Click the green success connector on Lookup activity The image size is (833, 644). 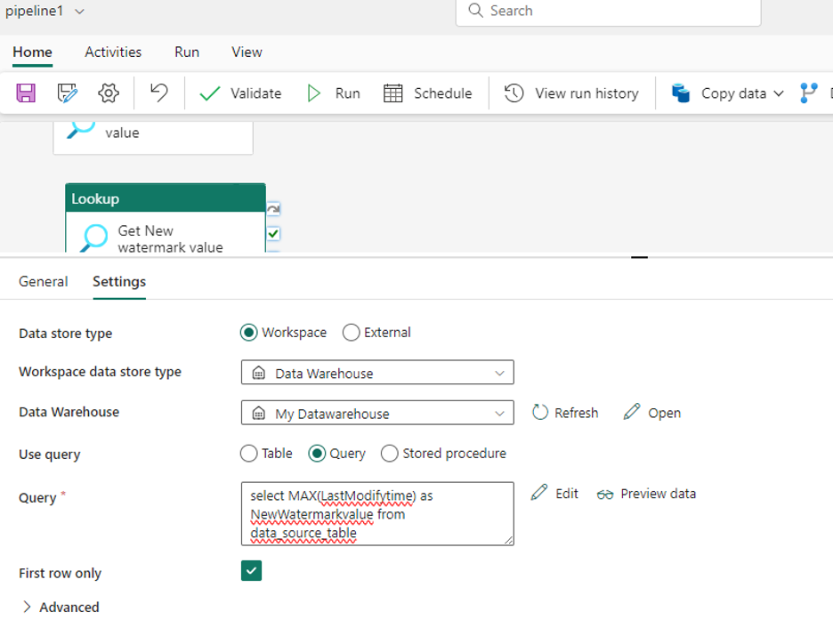point(273,233)
